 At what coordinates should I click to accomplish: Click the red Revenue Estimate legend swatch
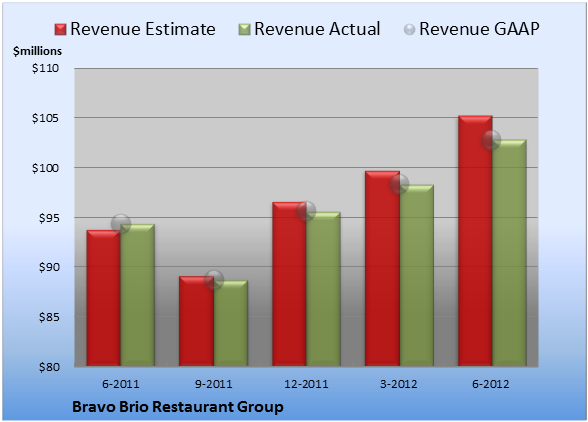coord(60,30)
